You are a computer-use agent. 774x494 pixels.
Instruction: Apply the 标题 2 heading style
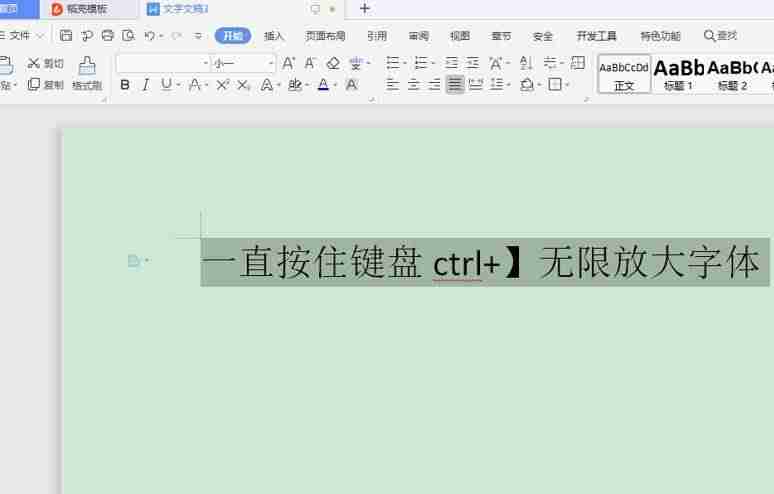point(732,74)
